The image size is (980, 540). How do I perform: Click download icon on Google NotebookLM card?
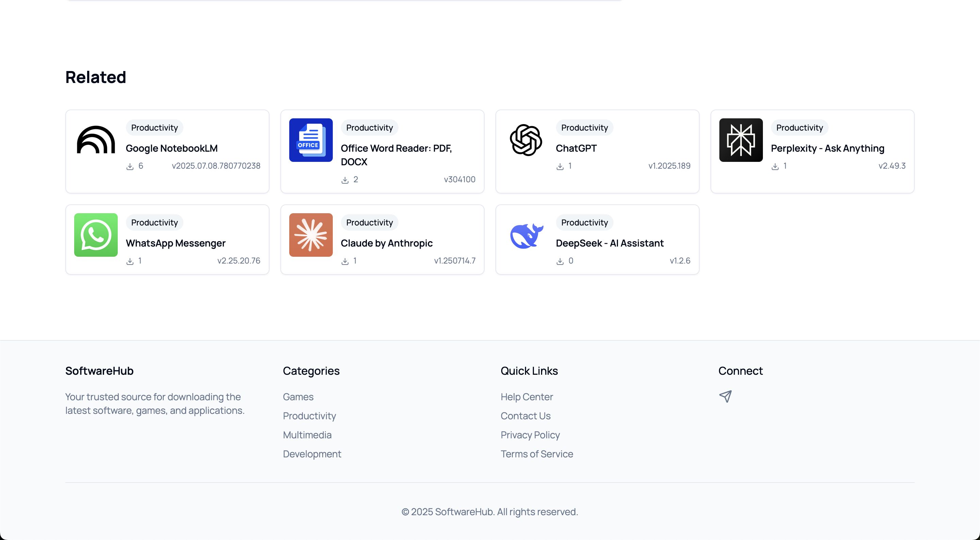pos(130,167)
